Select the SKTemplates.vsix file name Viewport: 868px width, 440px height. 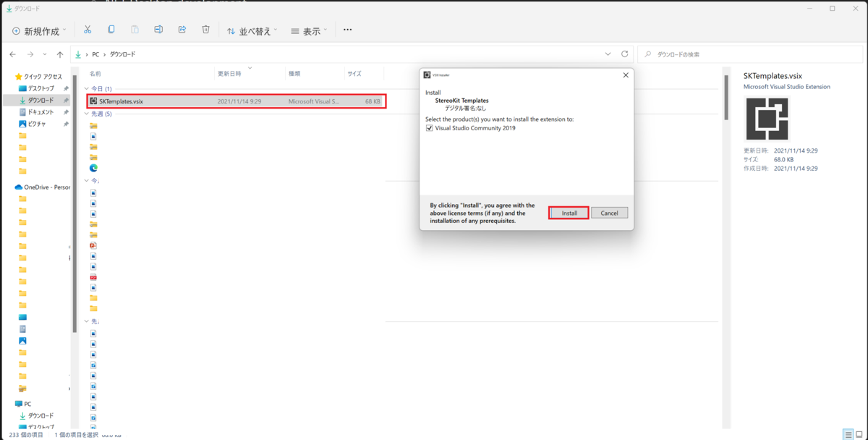coord(121,101)
